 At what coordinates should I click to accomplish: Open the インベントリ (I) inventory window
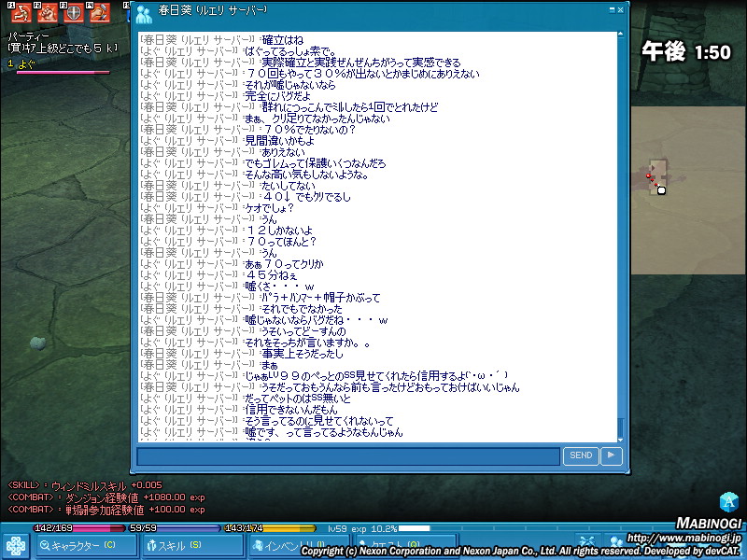click(x=298, y=546)
